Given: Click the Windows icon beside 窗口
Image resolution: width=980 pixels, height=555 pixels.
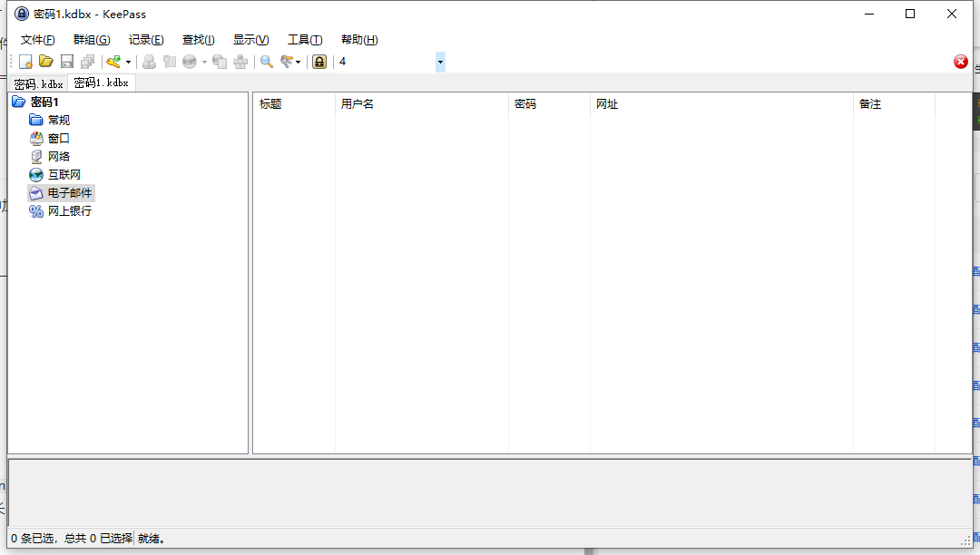Looking at the screenshot, I should coord(36,138).
